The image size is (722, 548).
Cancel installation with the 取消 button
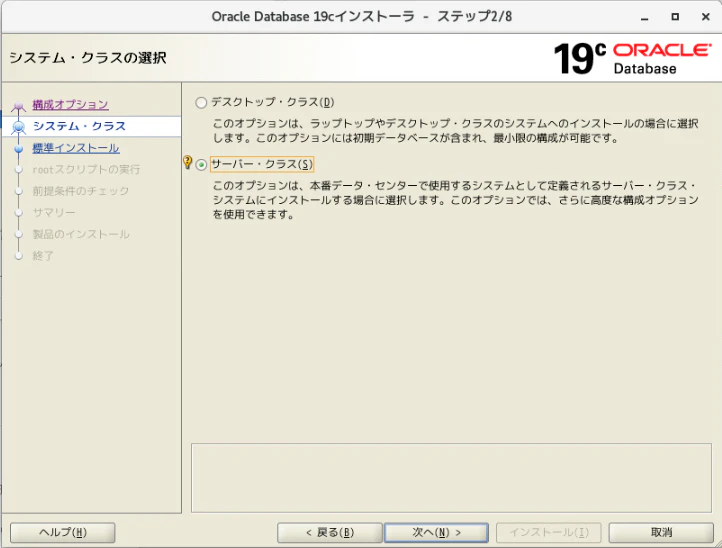pyautogui.click(x=661, y=533)
